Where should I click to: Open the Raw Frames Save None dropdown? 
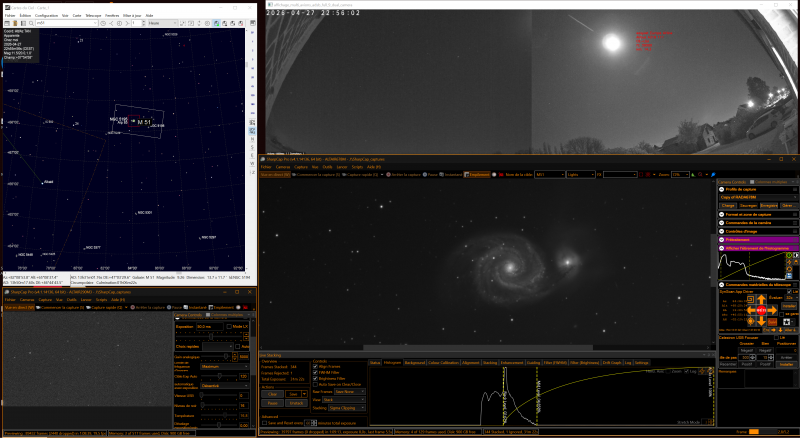coord(350,392)
